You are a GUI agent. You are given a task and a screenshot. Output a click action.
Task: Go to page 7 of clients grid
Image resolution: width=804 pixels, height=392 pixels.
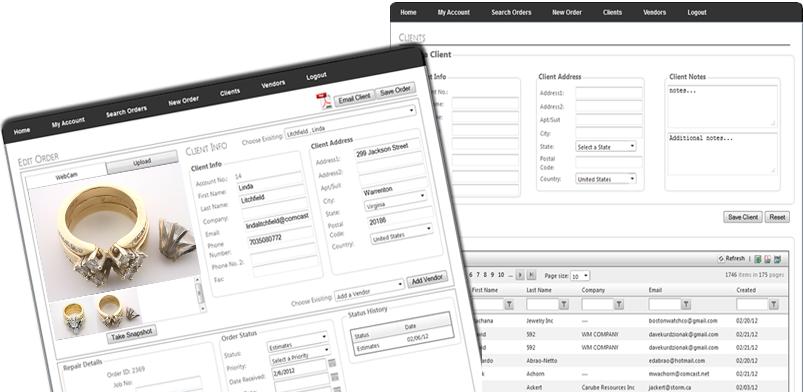pyautogui.click(x=478, y=275)
